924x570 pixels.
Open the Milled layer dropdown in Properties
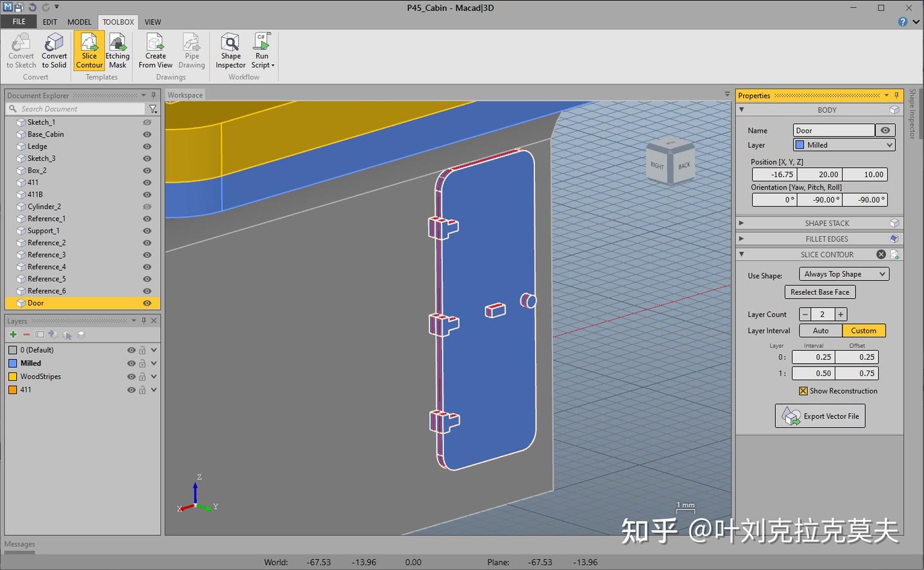843,144
